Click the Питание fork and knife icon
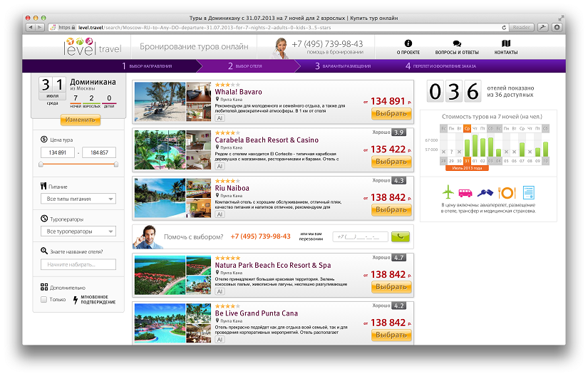The image size is (588, 376). [x=43, y=186]
